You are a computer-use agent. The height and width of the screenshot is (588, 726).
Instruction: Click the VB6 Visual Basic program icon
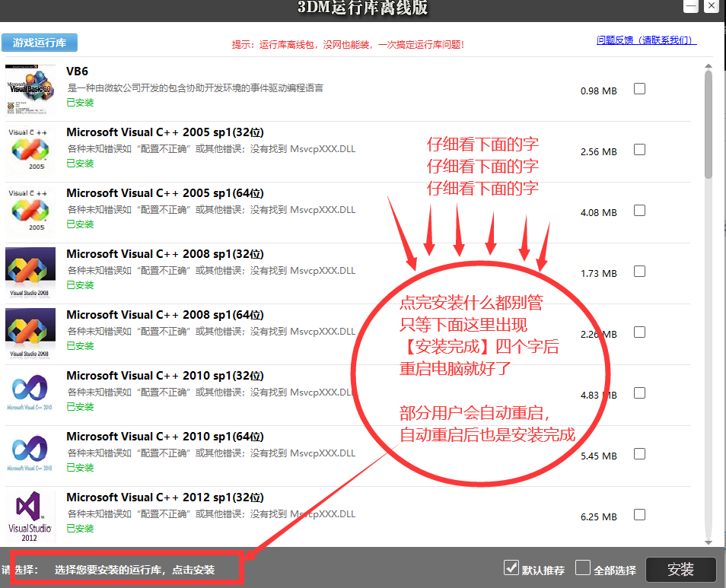click(x=29, y=86)
